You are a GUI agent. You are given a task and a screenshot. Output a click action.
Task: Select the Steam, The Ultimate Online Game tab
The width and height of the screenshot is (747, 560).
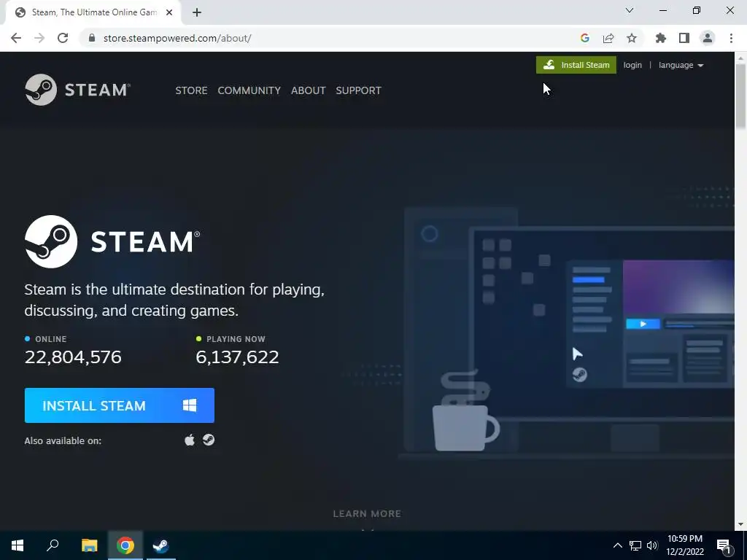click(x=93, y=12)
